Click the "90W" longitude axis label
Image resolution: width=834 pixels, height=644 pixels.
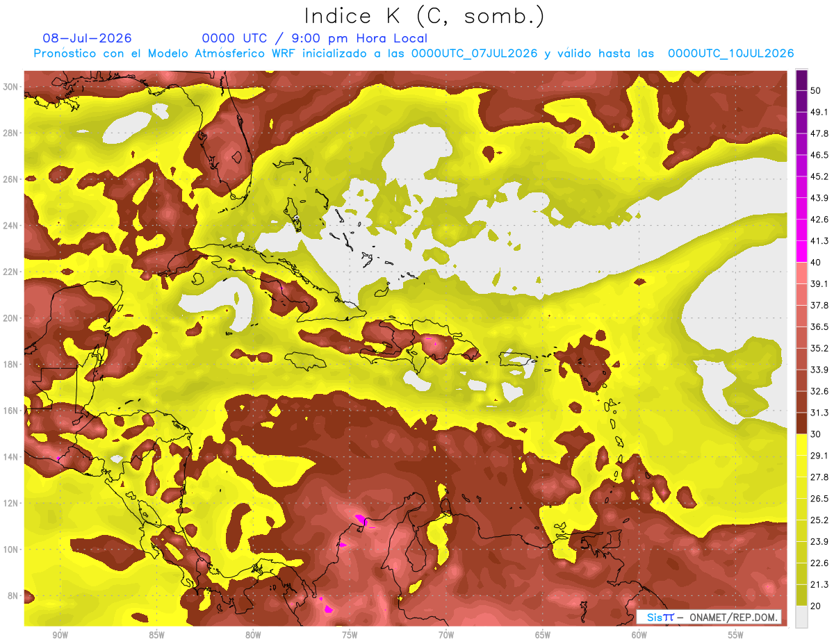point(60,636)
